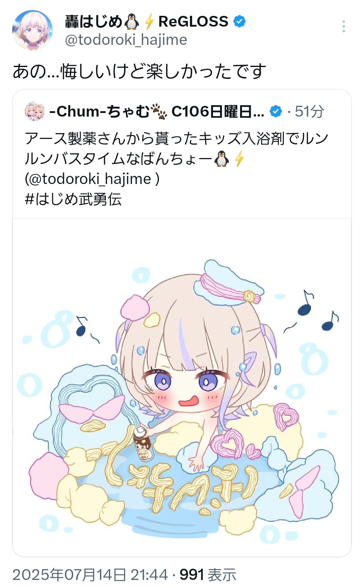Screen dimensions: 364x588
Task: Open the -Chum-ちゃむ quoted author name
Action: pos(99,112)
